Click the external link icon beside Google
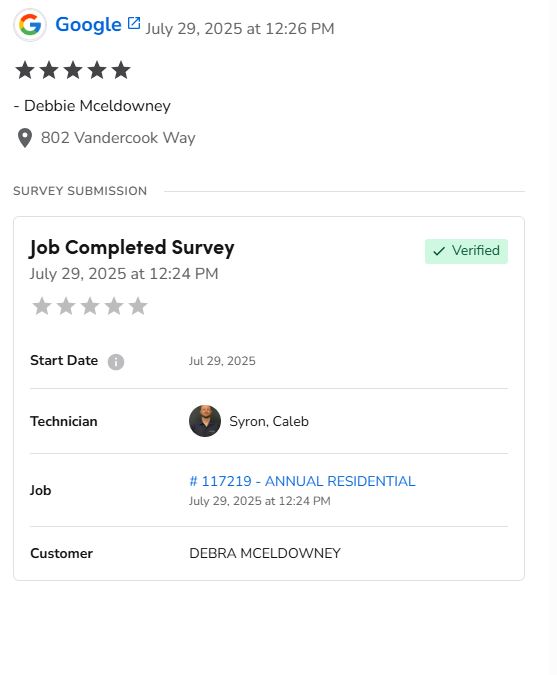 coord(134,23)
